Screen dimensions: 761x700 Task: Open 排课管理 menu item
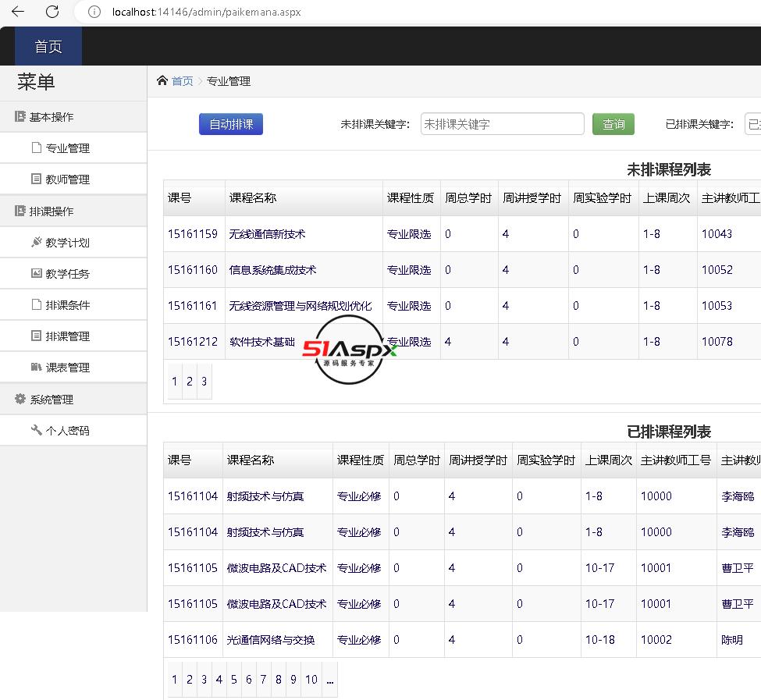[x=67, y=336]
